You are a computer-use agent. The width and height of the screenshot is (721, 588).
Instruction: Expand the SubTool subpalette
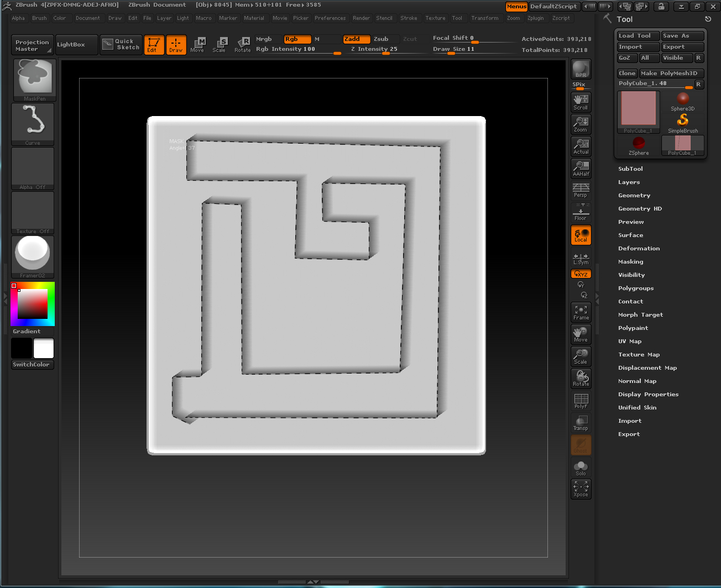[x=630, y=169]
